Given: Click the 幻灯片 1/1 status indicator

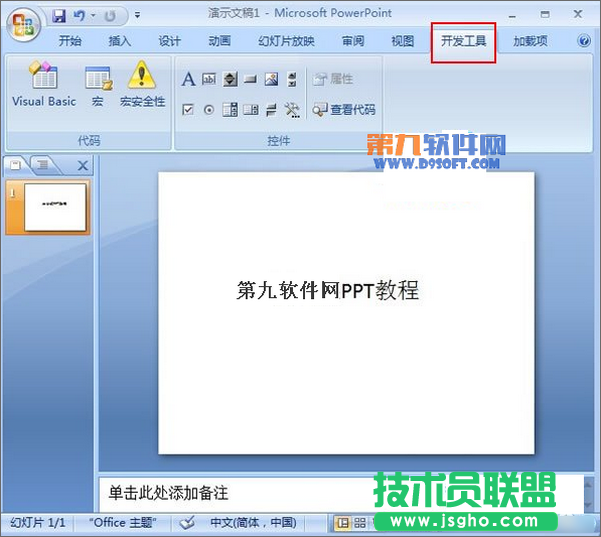Looking at the screenshot, I should pyautogui.click(x=38, y=522).
